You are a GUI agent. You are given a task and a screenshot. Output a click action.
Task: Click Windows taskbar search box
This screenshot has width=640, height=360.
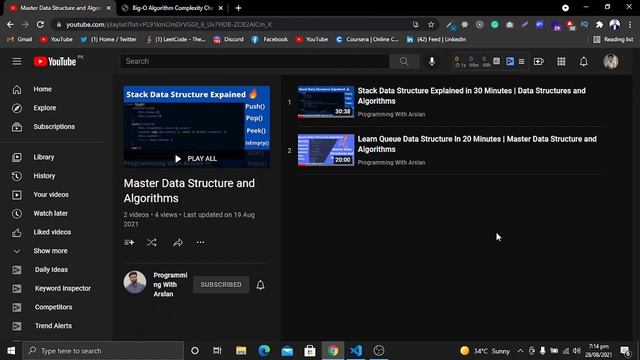103,351
